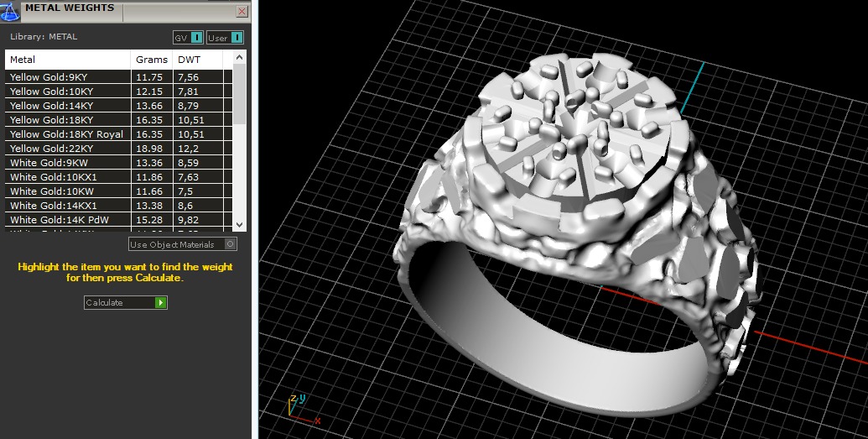Sort by the Metal column header
This screenshot has height=439, width=868.
click(x=68, y=60)
